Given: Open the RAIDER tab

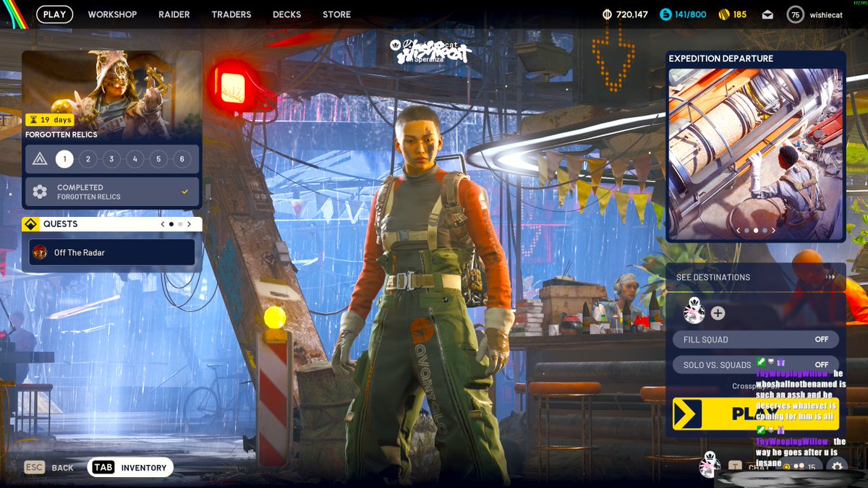Looking at the screenshot, I should coord(174,14).
